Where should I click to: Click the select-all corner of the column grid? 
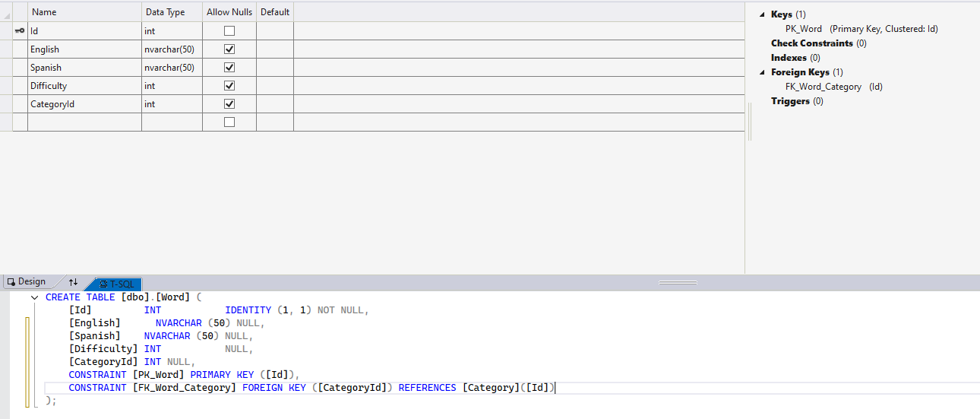tap(6, 12)
